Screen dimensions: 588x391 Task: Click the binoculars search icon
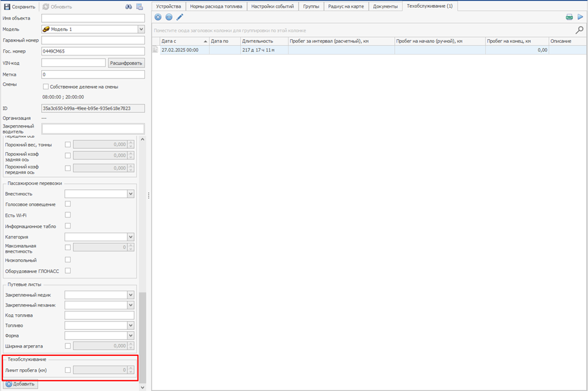click(x=128, y=7)
